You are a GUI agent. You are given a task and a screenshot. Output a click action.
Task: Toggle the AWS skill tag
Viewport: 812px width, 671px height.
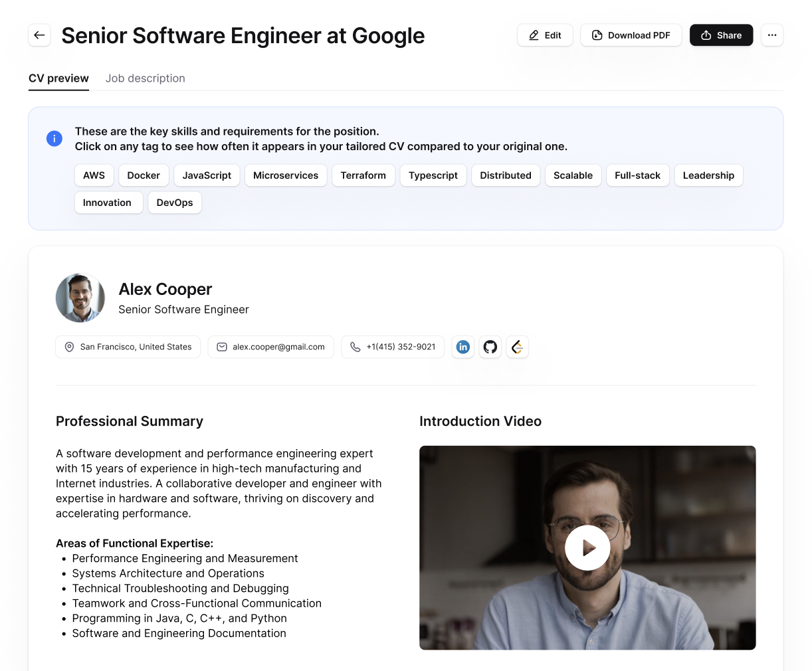point(94,175)
